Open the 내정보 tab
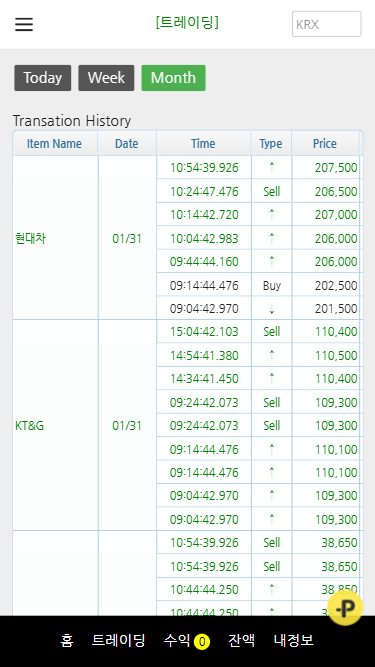Screen dimensions: 375x667 293,641
